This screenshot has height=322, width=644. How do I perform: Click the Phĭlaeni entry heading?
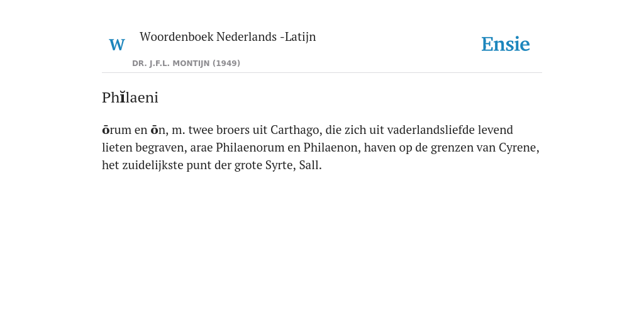(x=130, y=97)
